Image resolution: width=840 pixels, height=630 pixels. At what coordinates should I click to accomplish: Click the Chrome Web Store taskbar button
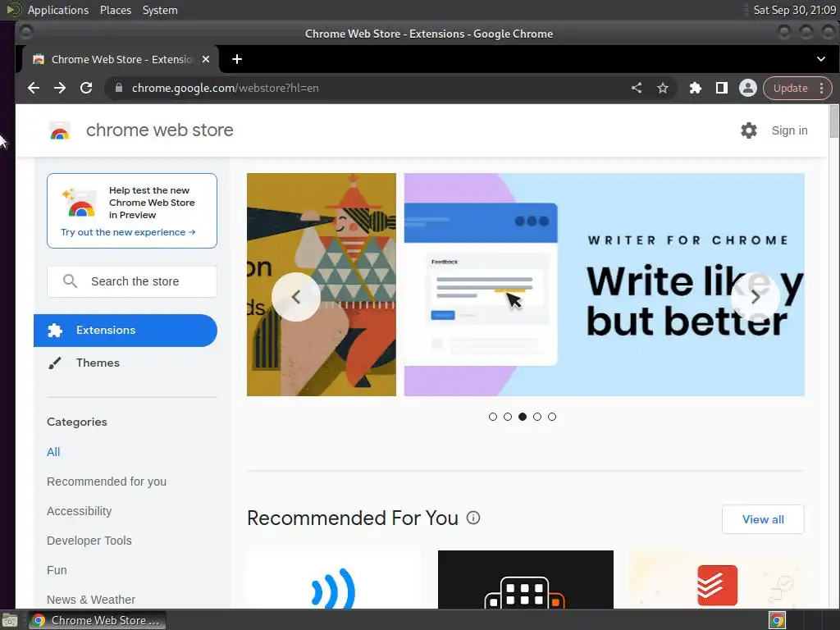pyautogui.click(x=97, y=620)
